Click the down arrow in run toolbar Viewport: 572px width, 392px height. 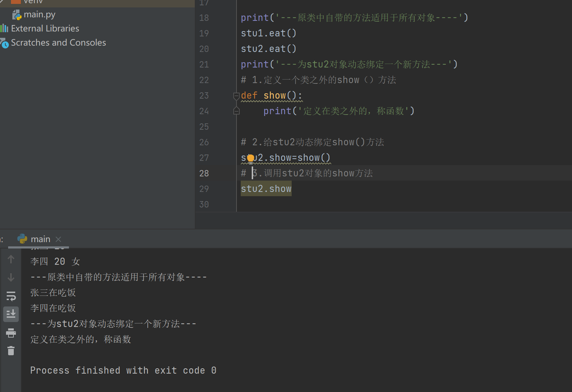point(11,277)
